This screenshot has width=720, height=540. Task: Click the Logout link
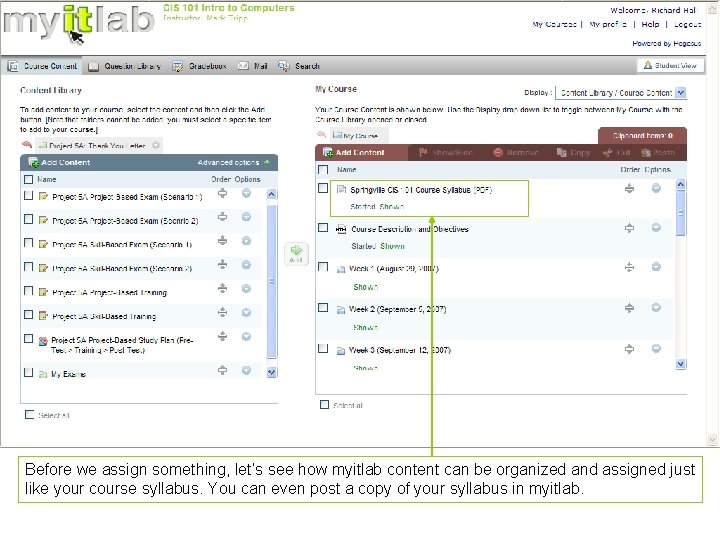(x=687, y=24)
